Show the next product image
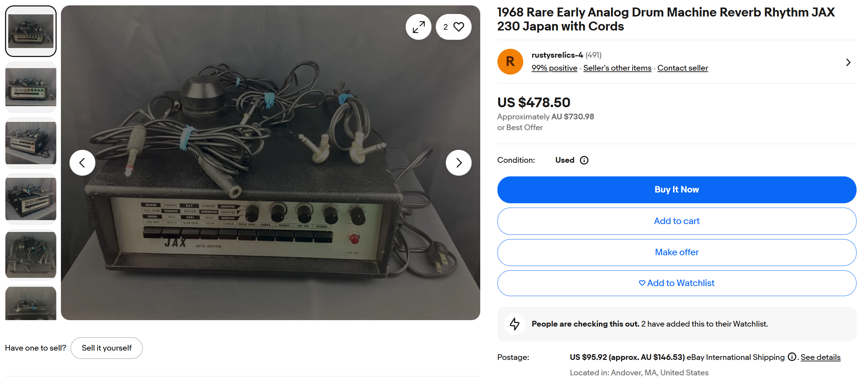 click(458, 163)
